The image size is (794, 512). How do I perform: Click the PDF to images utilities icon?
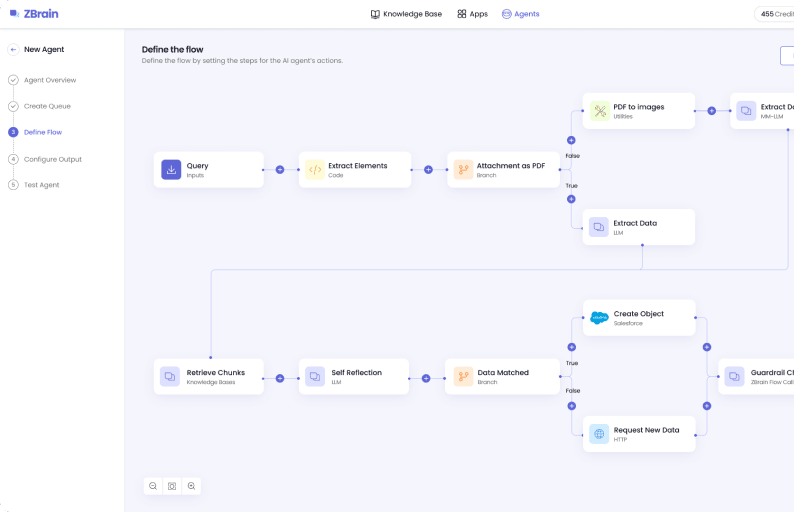(x=600, y=111)
